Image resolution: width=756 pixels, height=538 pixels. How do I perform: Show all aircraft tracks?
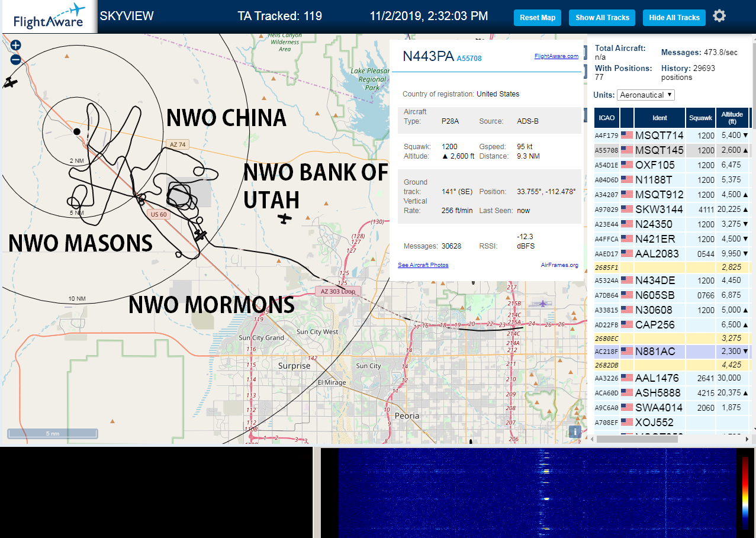[x=602, y=18]
